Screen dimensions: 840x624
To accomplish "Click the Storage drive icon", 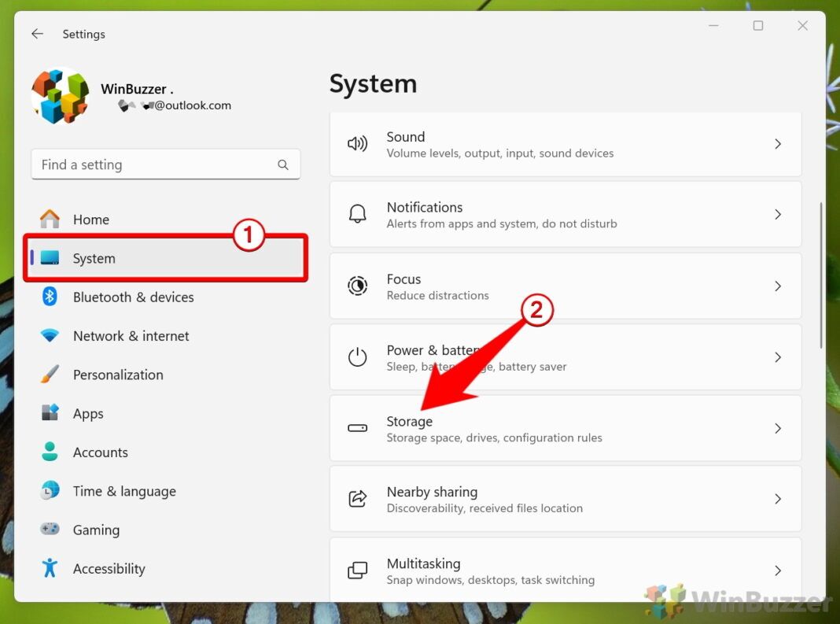I will pos(358,428).
